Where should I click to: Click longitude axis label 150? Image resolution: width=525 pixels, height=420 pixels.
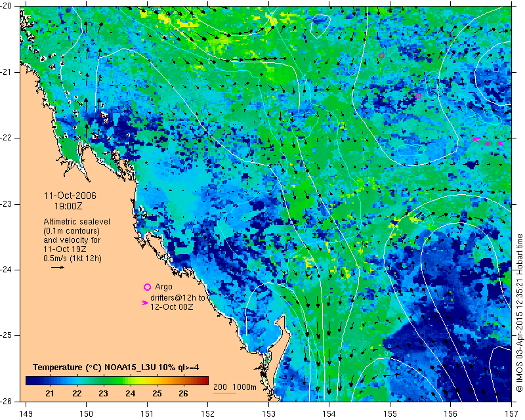[86, 414]
